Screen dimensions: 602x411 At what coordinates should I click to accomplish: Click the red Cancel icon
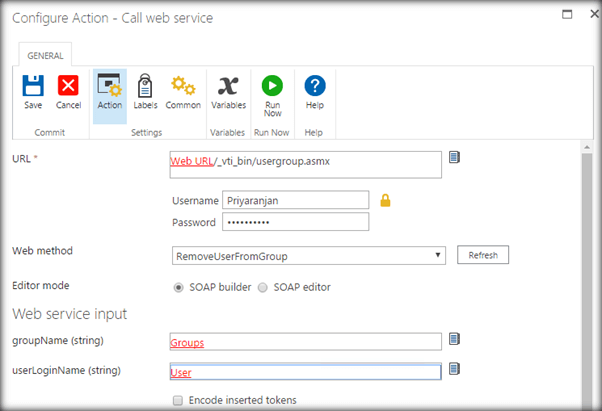[x=68, y=87]
